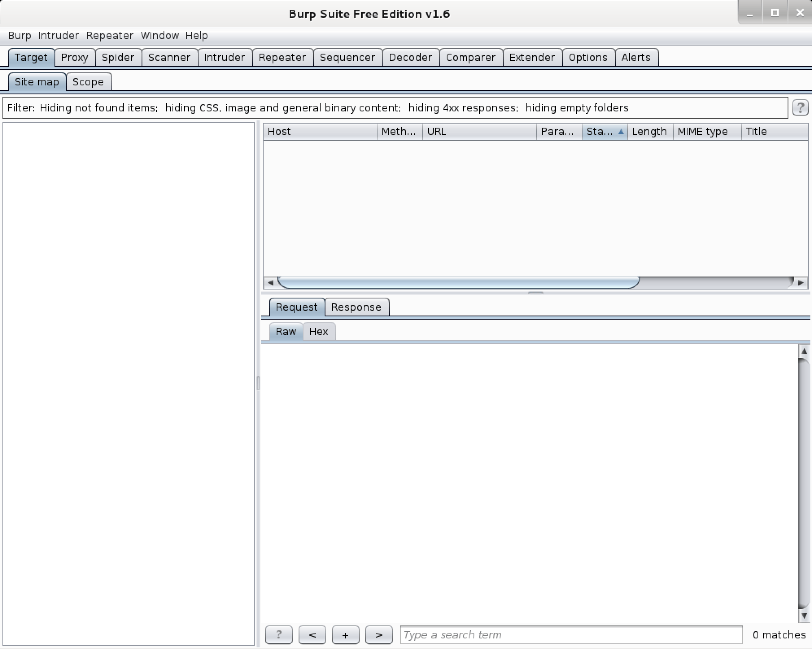Click the Raw request view tab
The height and width of the screenshot is (649, 812).
(x=285, y=331)
